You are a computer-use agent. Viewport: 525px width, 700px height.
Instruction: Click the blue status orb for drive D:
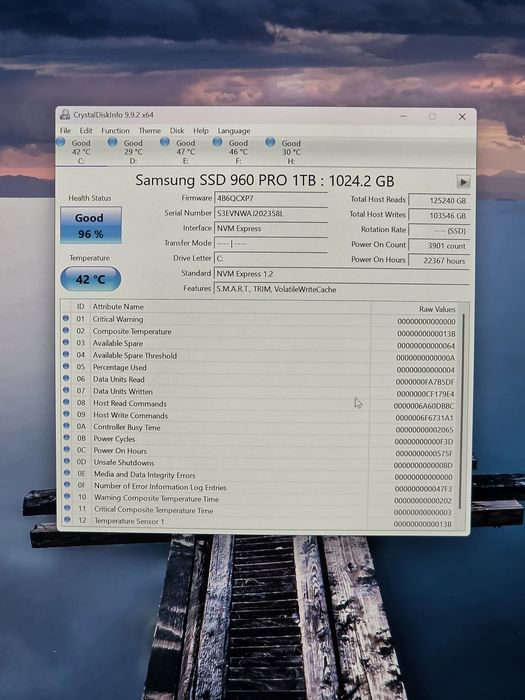click(x=112, y=142)
